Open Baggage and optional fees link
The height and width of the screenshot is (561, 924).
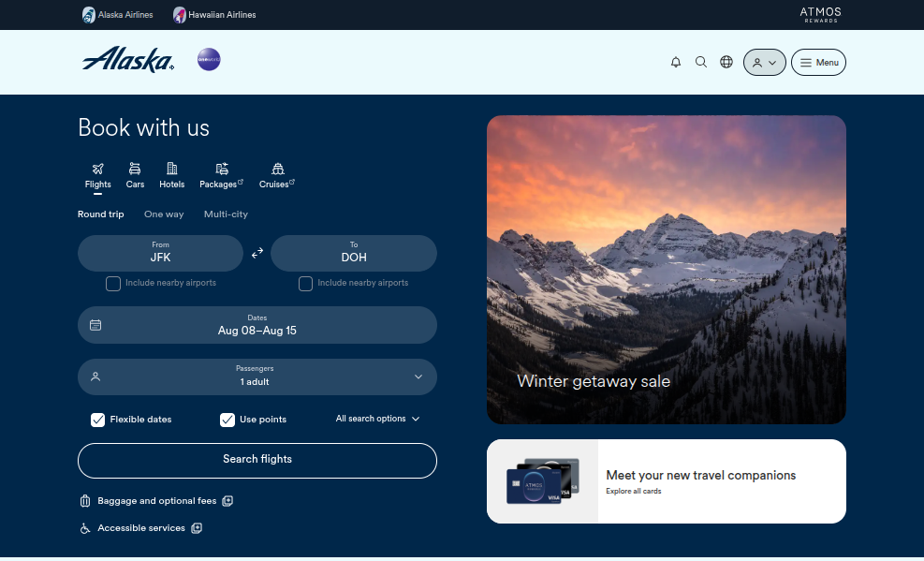156,501
